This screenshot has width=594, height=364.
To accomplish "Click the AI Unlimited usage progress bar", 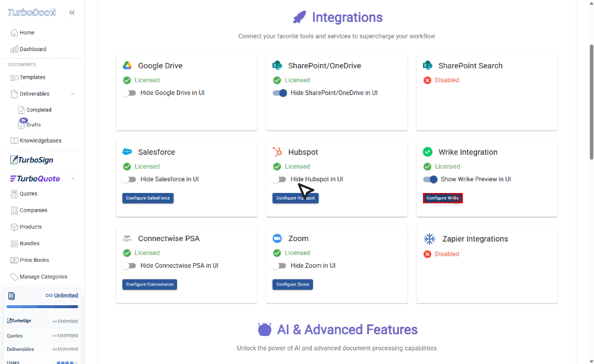I will (x=42, y=307).
